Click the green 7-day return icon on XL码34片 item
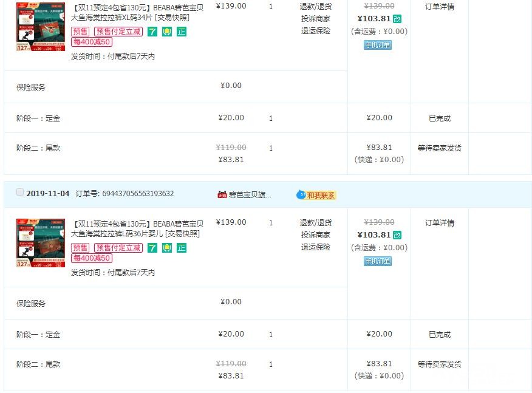Image resolution: width=532 pixels, height=393 pixels. click(152, 32)
